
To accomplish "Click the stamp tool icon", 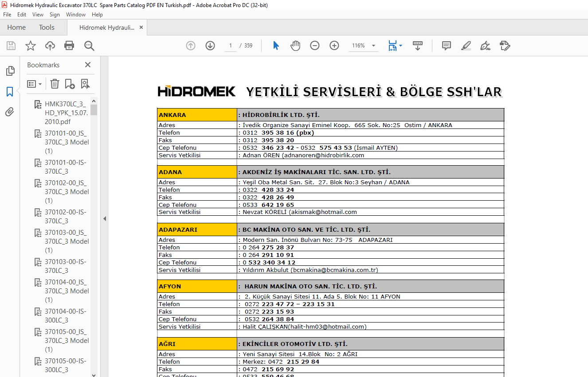I will coord(505,46).
